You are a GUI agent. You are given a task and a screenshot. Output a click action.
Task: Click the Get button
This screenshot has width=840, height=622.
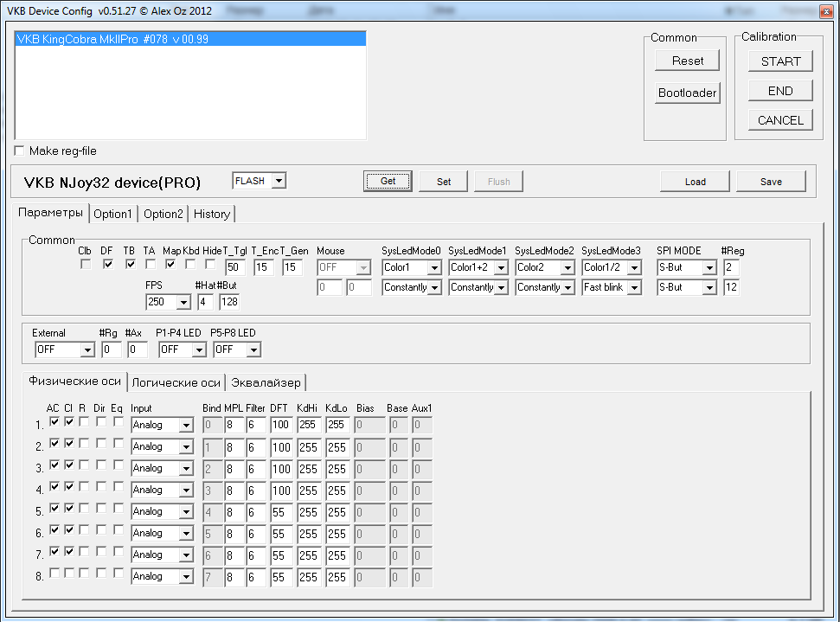click(x=388, y=182)
